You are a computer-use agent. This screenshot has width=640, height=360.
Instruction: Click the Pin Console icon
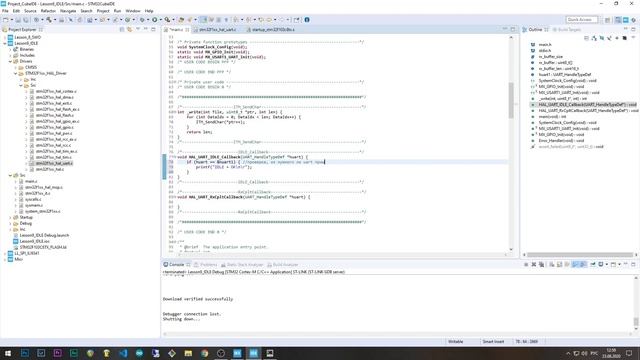coord(593,264)
